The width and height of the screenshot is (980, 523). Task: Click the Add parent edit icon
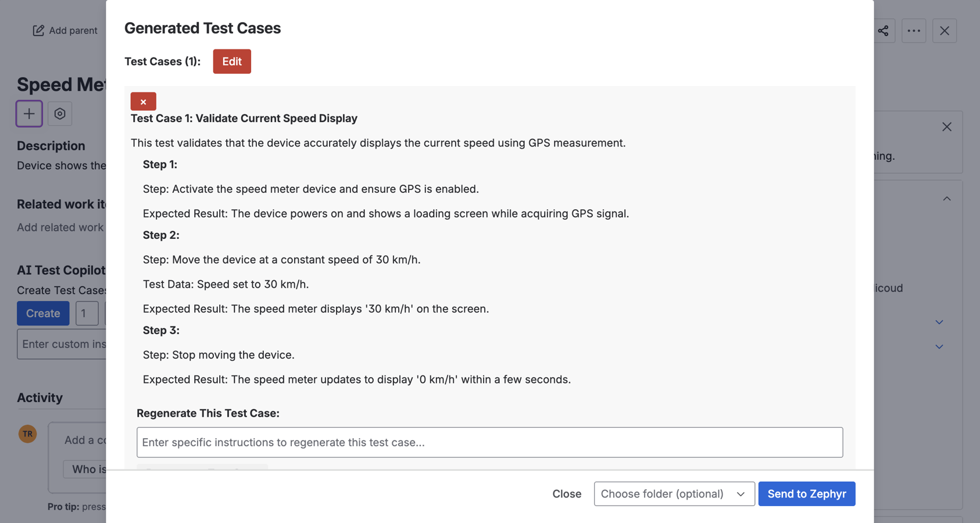39,30
